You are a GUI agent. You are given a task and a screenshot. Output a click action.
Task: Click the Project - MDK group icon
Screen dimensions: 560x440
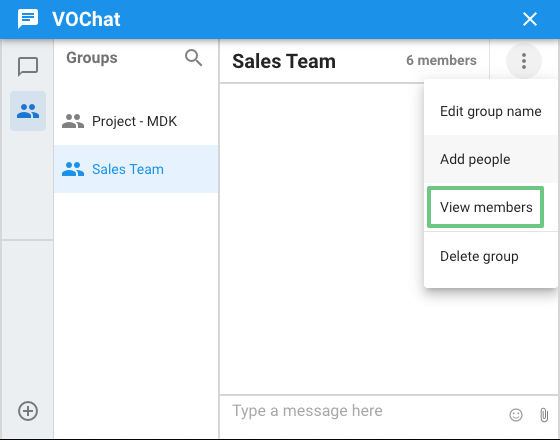point(73,121)
